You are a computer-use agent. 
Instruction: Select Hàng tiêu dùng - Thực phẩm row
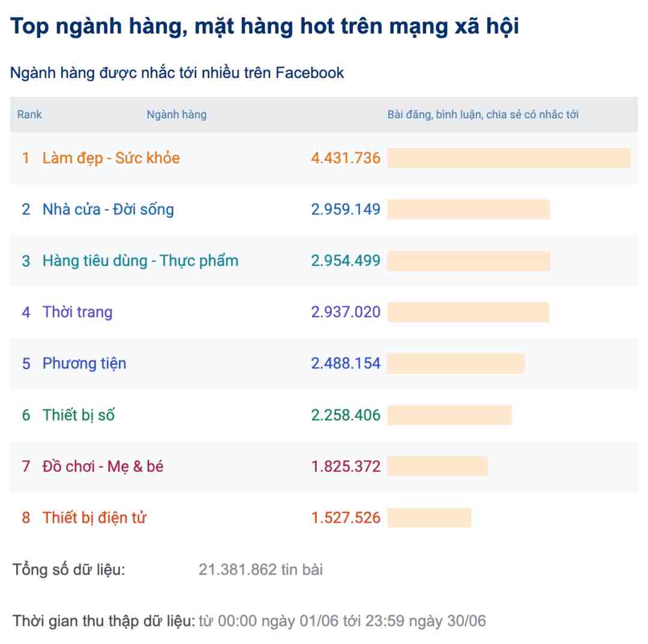pos(323,261)
